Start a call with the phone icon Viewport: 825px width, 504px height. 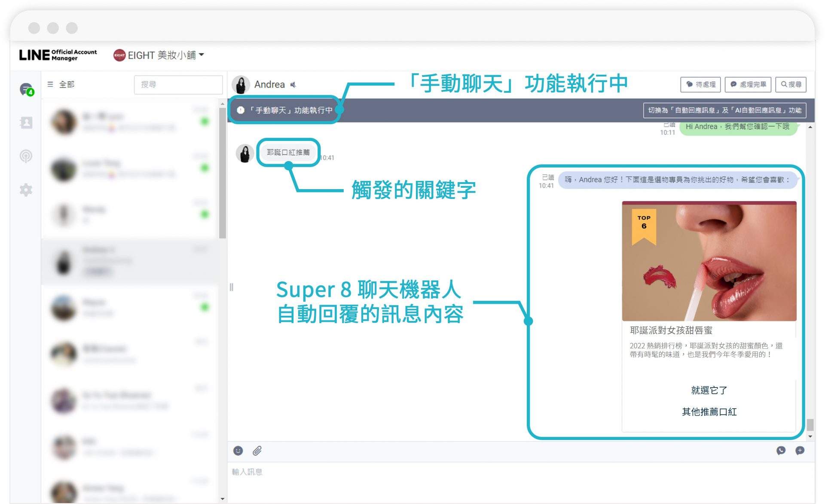click(x=781, y=451)
